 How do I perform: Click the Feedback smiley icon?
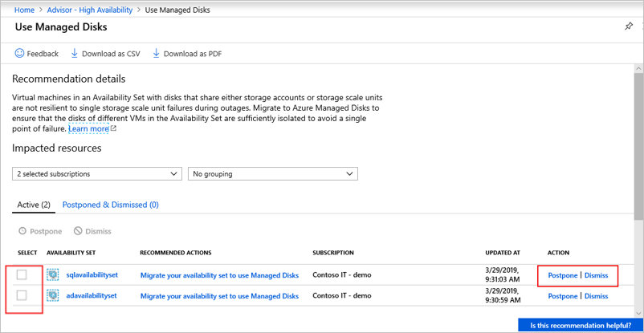click(x=19, y=54)
